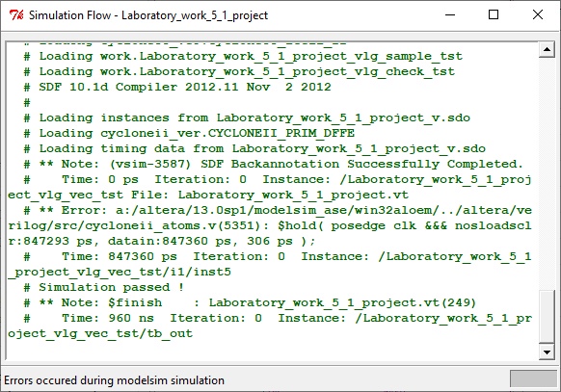Click the gray box in the status bar
This screenshot has width=561, height=392.
pos(533,379)
